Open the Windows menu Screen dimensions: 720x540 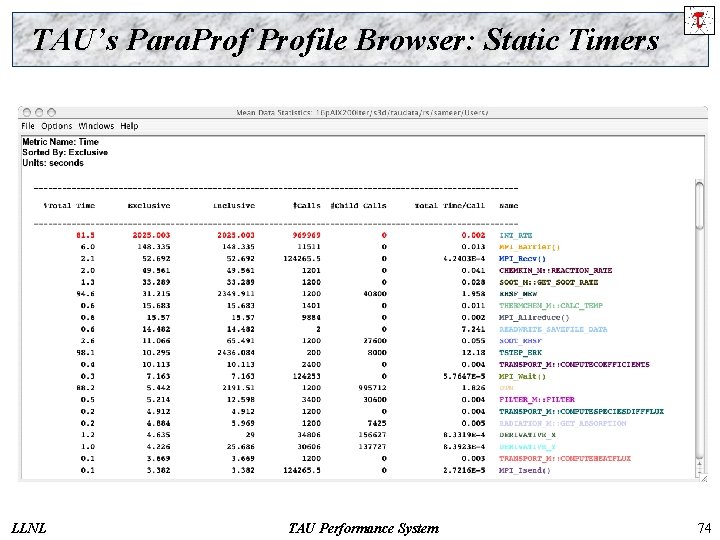pyautogui.click(x=96, y=126)
